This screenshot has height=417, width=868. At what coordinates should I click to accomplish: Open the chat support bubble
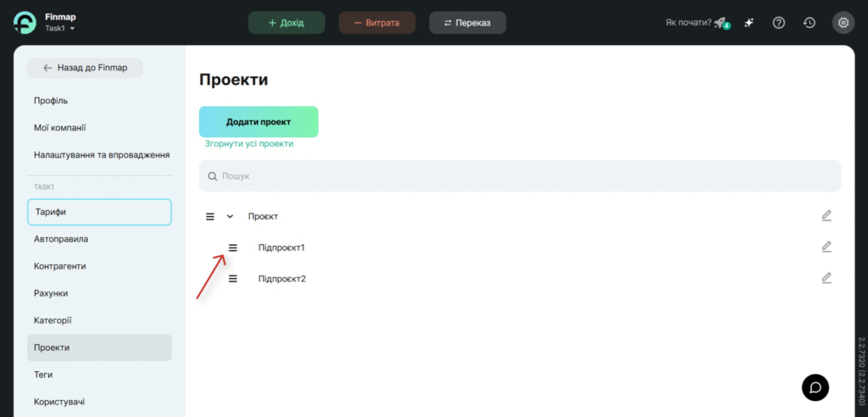pyautogui.click(x=815, y=387)
